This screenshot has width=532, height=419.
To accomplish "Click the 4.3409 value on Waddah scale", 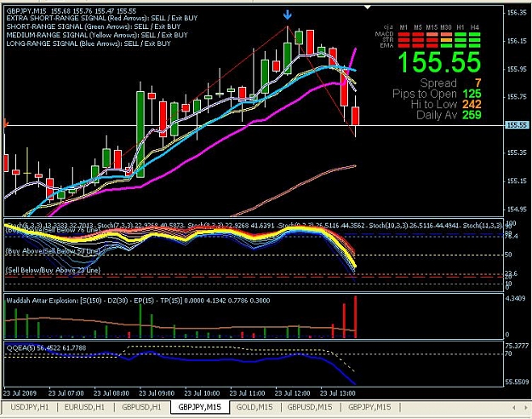I will [x=516, y=298].
